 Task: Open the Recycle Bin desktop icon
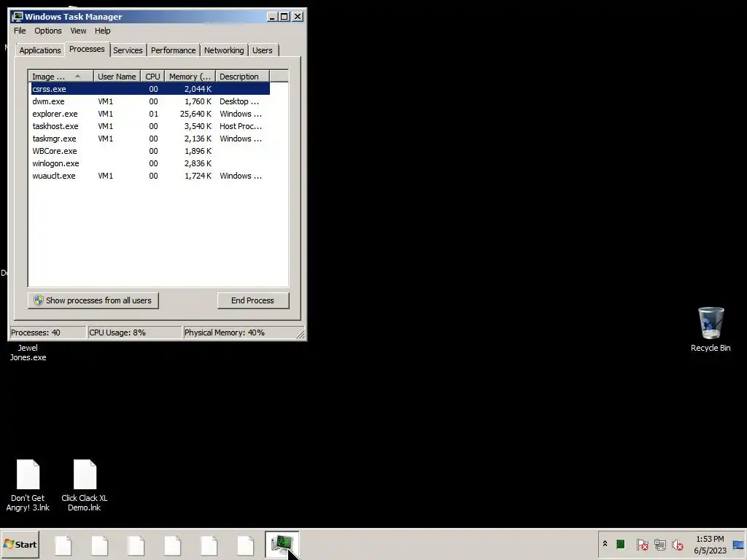[711, 330]
